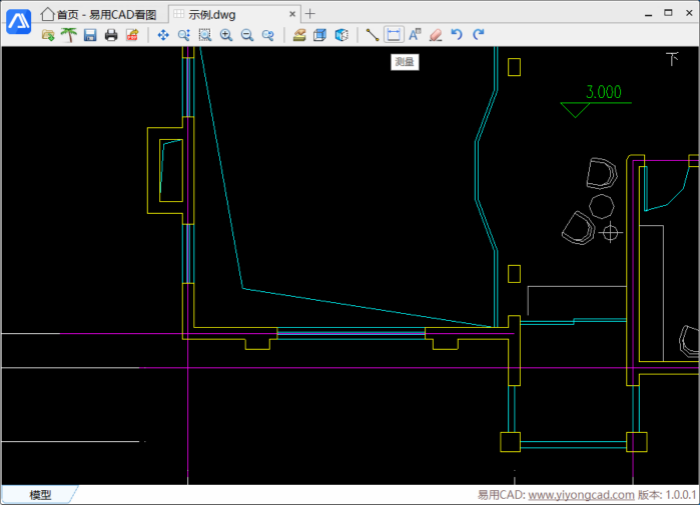Click the palm tree icon
Screen dimensions: 700x505
tap(69, 35)
